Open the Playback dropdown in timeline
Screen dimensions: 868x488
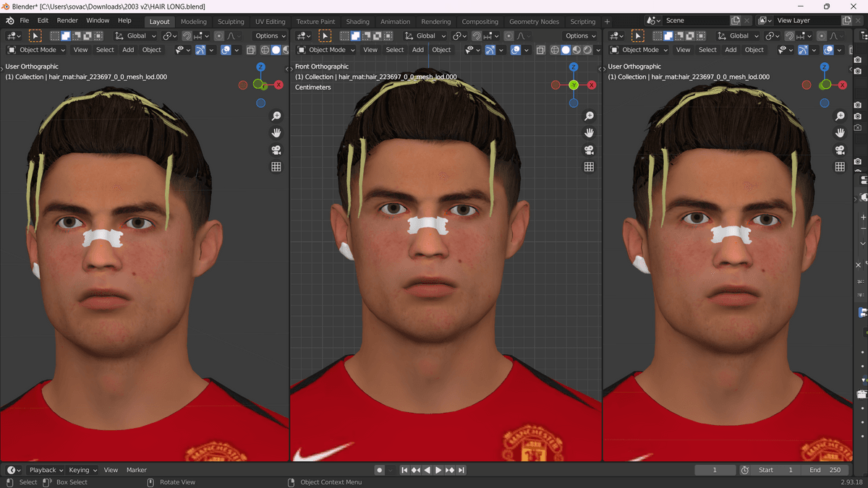(46, 470)
